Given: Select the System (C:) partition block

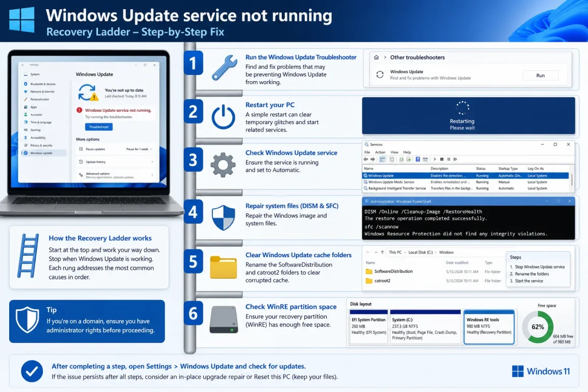Looking at the screenshot, I should [425, 327].
